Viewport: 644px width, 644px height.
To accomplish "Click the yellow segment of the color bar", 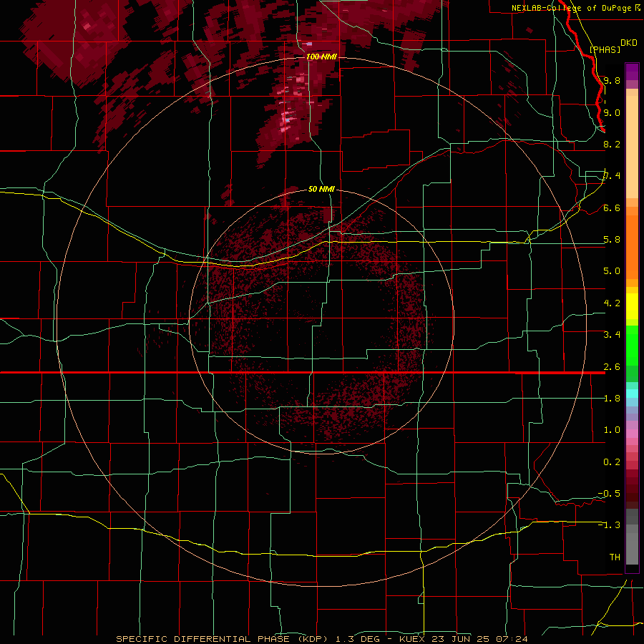I will click(x=632, y=306).
